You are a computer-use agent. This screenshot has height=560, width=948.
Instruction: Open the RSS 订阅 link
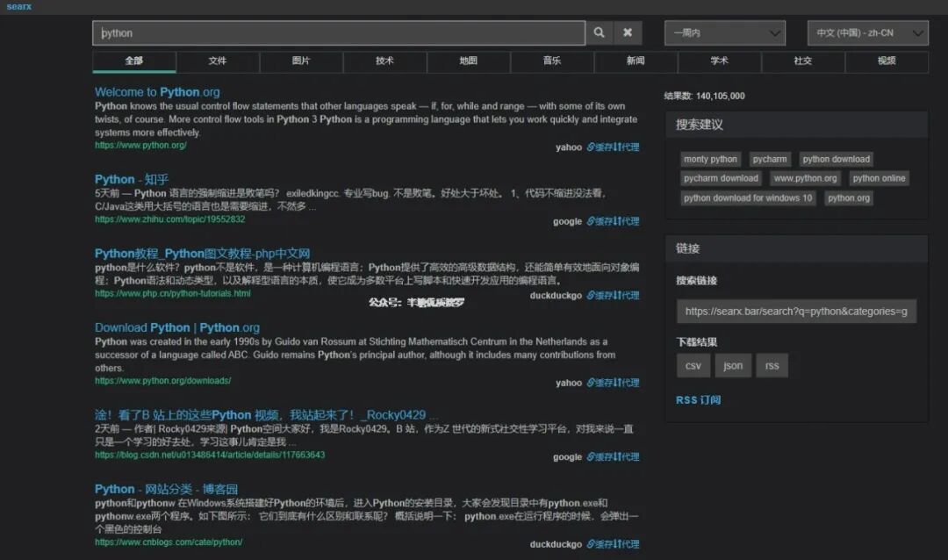tap(698, 399)
